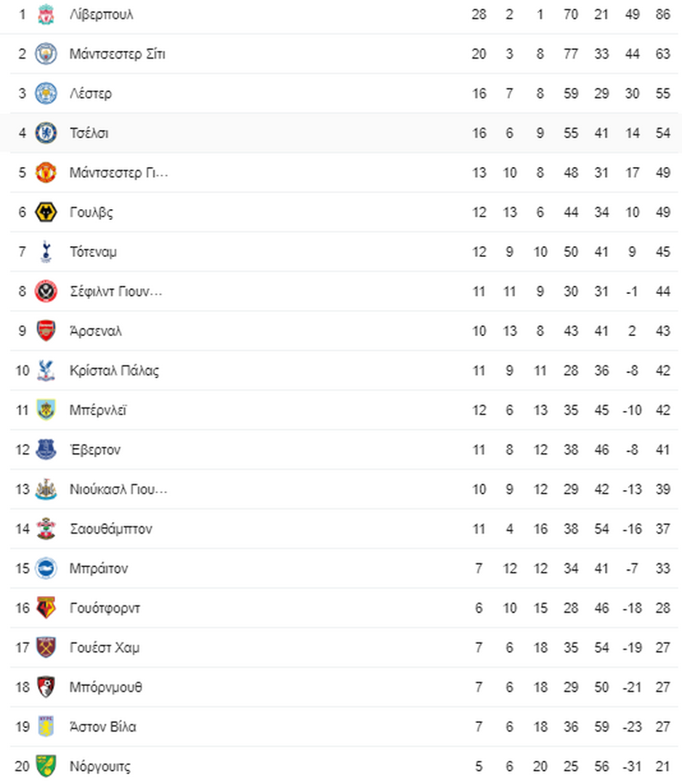Image resolution: width=682 pixels, height=784 pixels.
Task: Click the Σαουθάμπτον team name
Action: [111, 529]
